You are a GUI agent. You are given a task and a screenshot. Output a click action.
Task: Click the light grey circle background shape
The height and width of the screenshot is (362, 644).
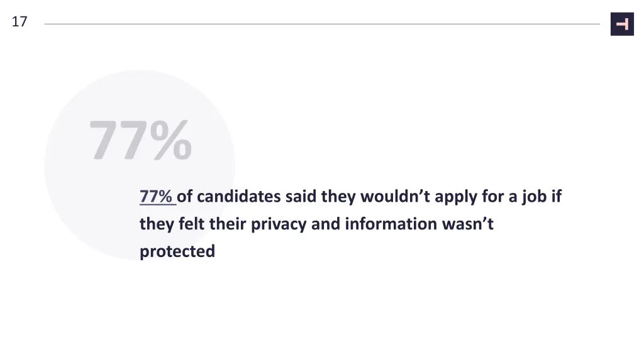[140, 165]
